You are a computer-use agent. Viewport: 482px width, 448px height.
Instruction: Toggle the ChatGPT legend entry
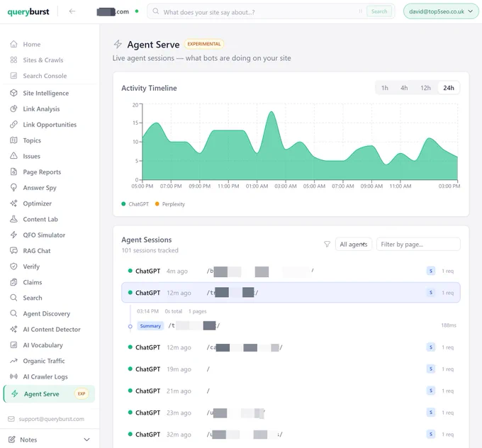click(x=135, y=204)
